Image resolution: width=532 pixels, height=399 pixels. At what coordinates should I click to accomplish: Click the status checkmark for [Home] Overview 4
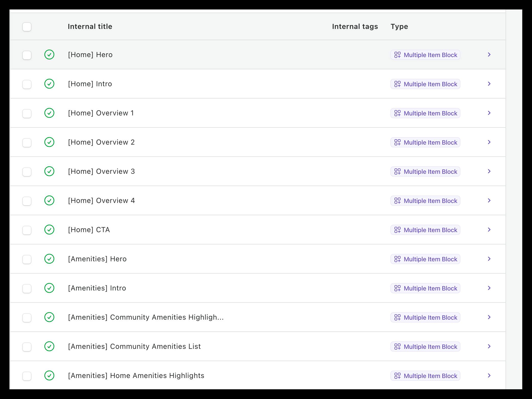click(49, 200)
